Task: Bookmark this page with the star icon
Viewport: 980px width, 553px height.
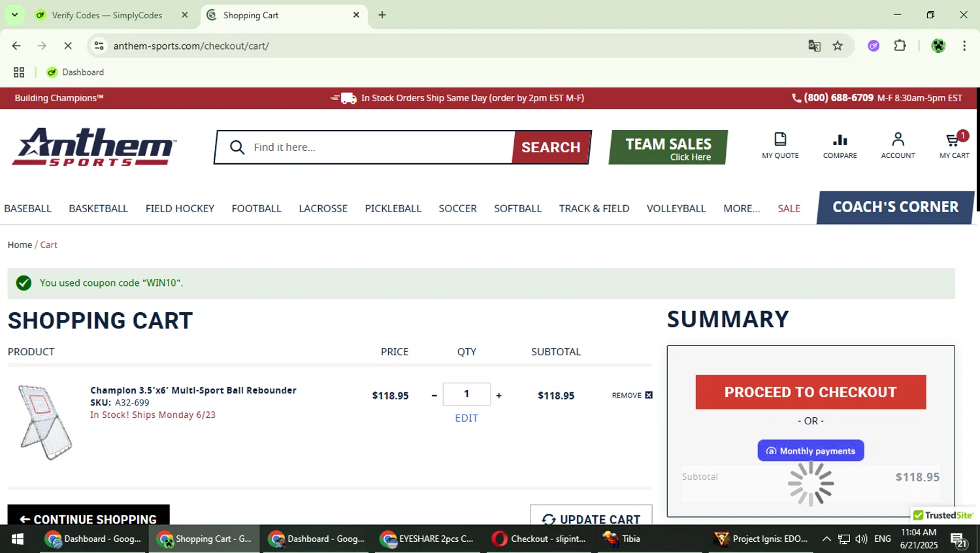Action: point(838,46)
